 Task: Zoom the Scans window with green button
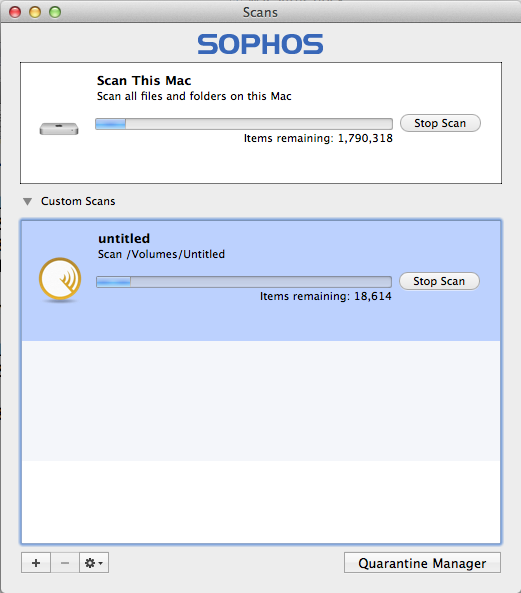tap(55, 12)
